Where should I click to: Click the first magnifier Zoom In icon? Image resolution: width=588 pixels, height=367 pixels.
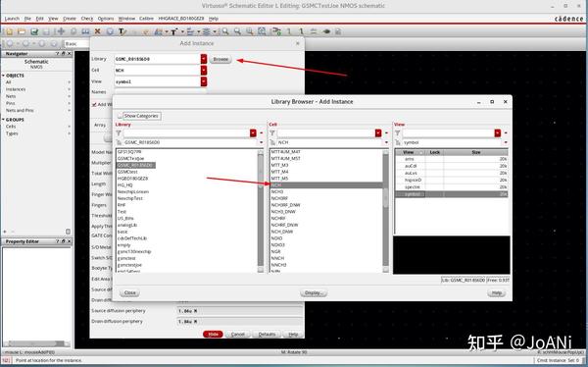225,32
